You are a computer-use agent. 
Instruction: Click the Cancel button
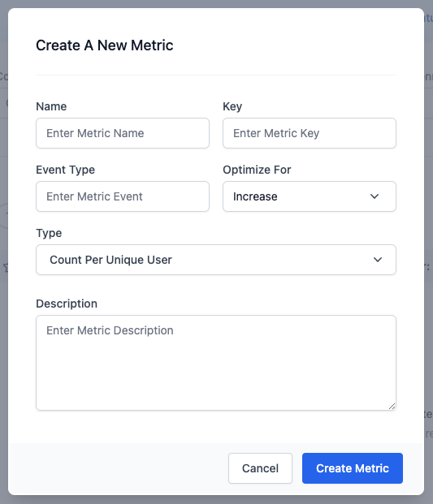coord(260,468)
